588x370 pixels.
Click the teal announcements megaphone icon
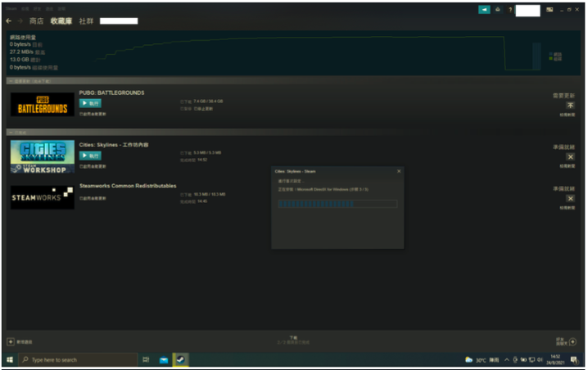484,10
